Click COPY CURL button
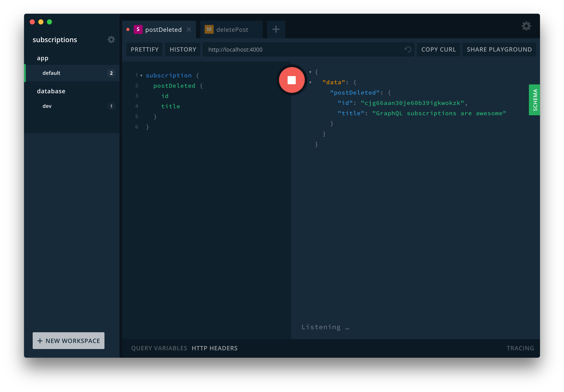Screen dimensions: 564x392 point(438,50)
